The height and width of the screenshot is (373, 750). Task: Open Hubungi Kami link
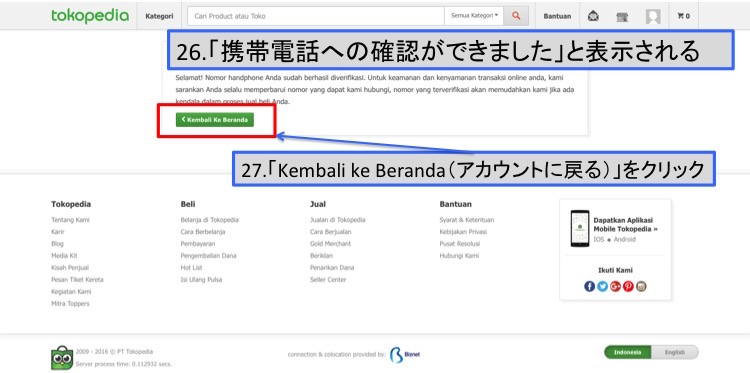[459, 256]
